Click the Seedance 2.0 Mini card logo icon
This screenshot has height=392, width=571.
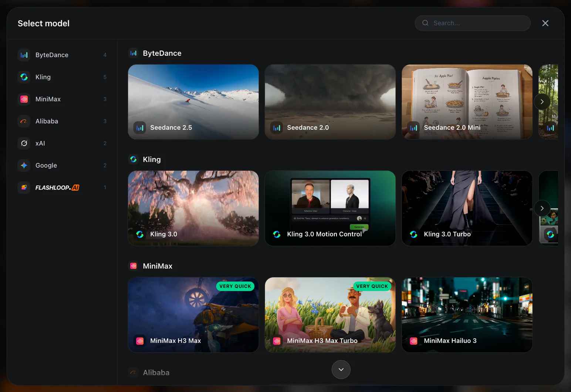pos(413,128)
